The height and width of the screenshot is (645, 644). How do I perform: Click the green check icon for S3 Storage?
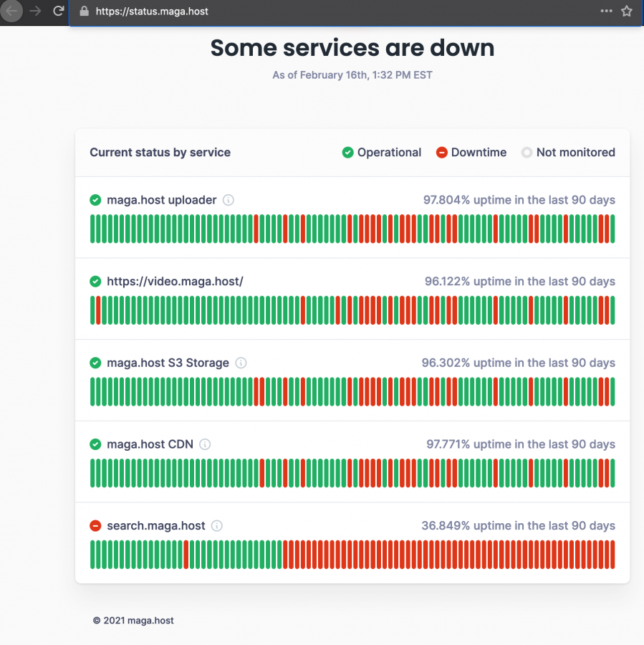tap(95, 363)
